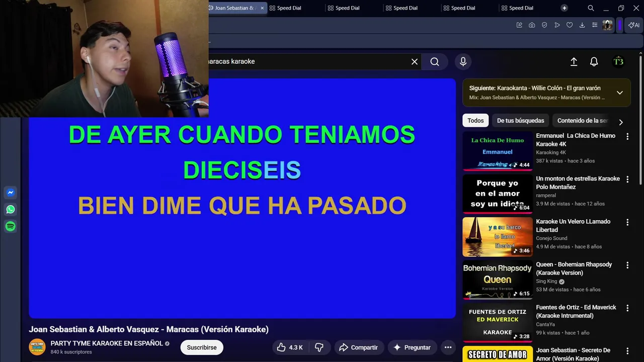Click the Karaoking 4K channel name

tap(551, 152)
